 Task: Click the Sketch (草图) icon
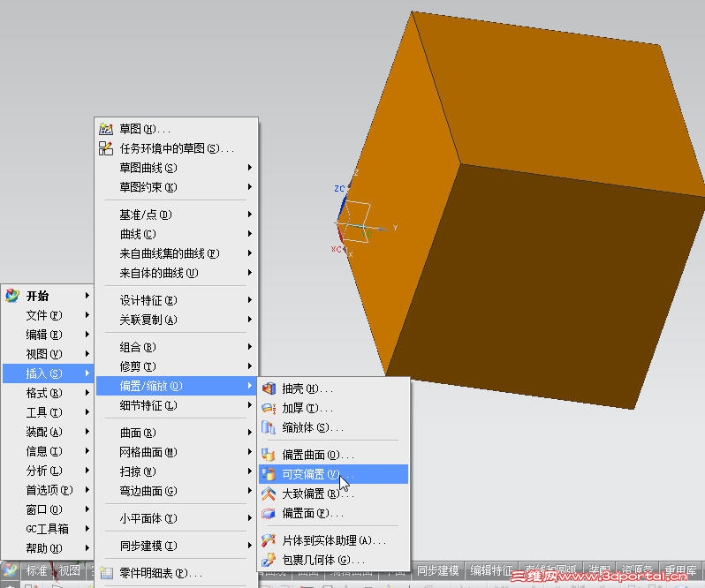[106, 129]
